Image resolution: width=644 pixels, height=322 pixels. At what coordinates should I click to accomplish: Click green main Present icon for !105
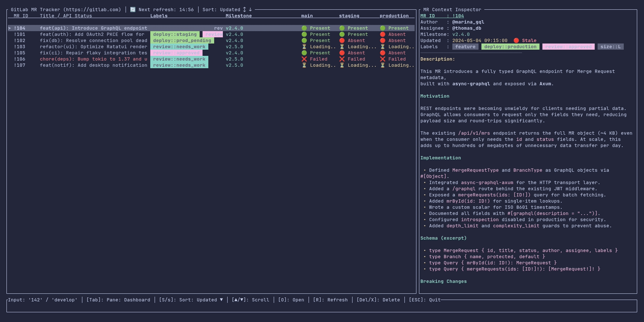point(304,53)
